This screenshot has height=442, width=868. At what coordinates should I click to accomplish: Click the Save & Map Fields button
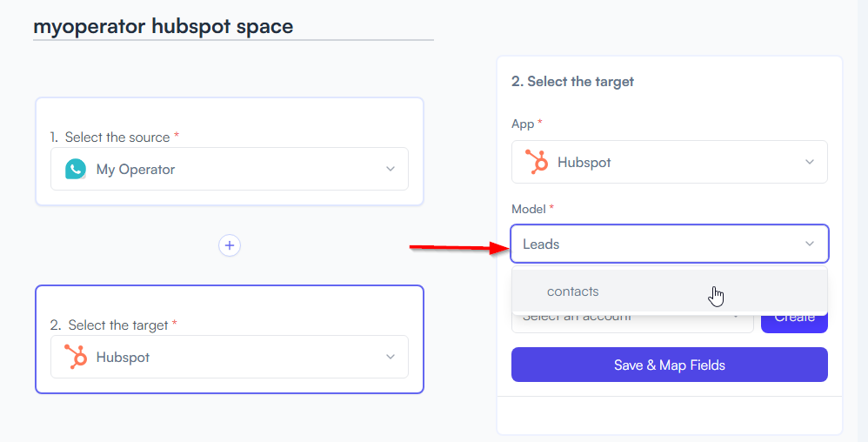670,365
